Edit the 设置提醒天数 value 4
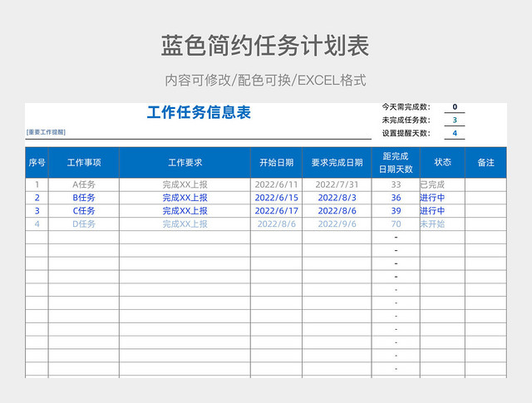 [455, 133]
